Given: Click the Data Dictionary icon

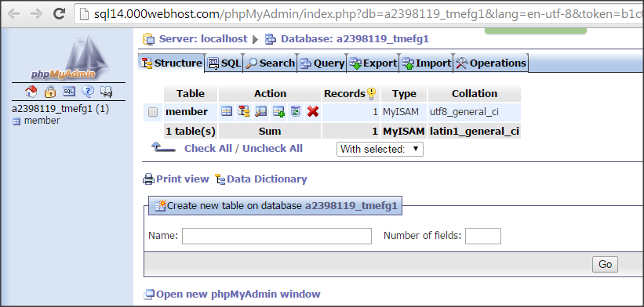Looking at the screenshot, I should (220, 179).
